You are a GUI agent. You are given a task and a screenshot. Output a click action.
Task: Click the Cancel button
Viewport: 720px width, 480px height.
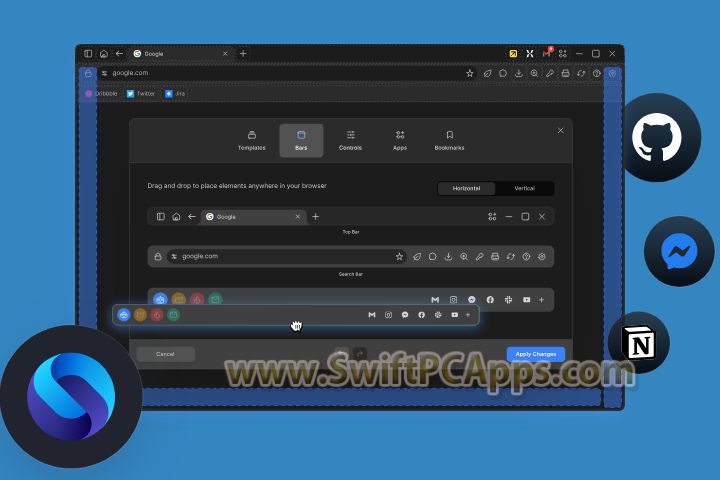click(165, 354)
